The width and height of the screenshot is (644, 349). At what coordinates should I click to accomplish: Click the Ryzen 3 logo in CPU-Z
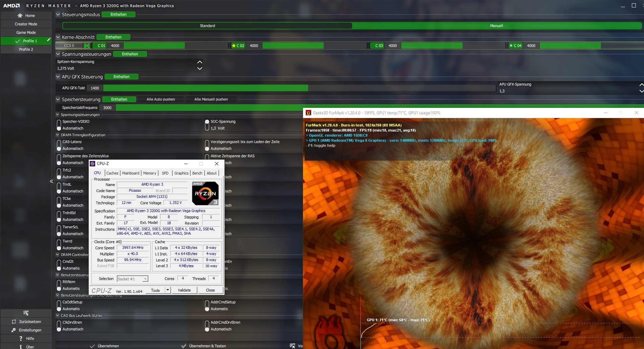point(205,193)
